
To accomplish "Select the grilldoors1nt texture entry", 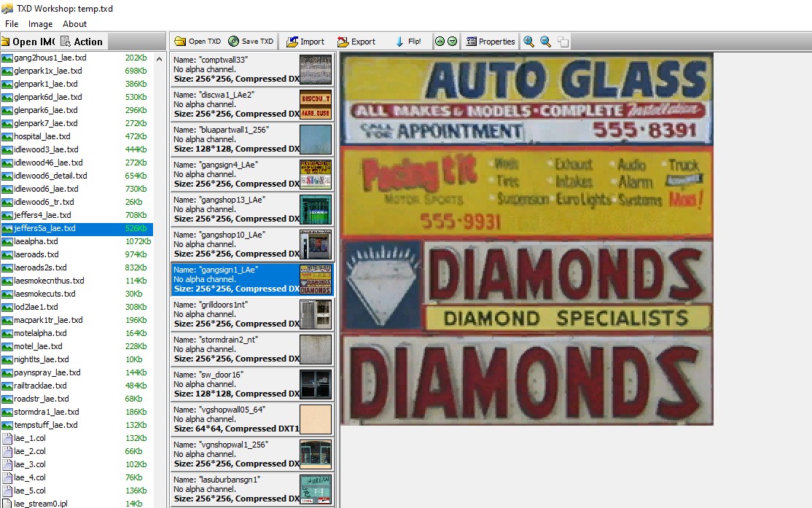I will tap(252, 314).
